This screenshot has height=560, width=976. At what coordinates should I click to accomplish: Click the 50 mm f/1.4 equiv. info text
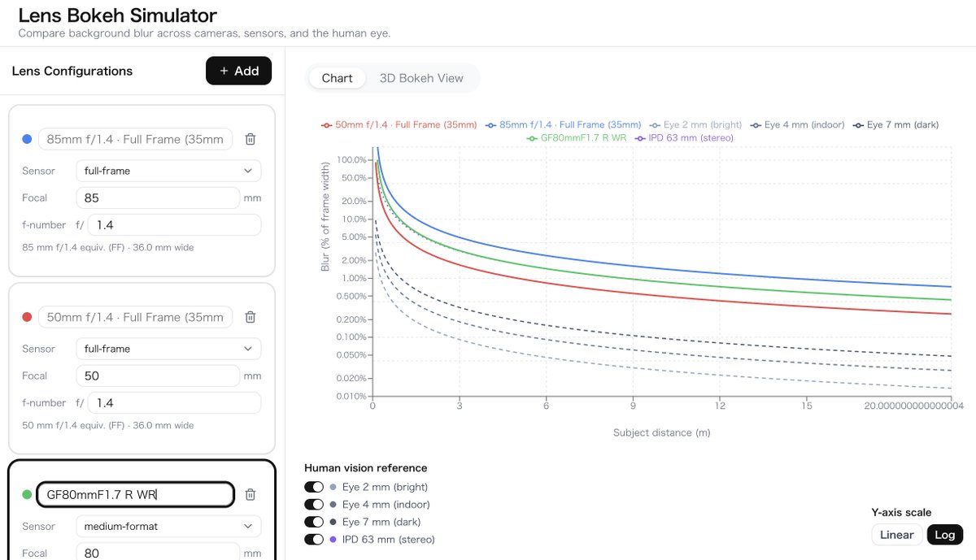click(x=108, y=425)
